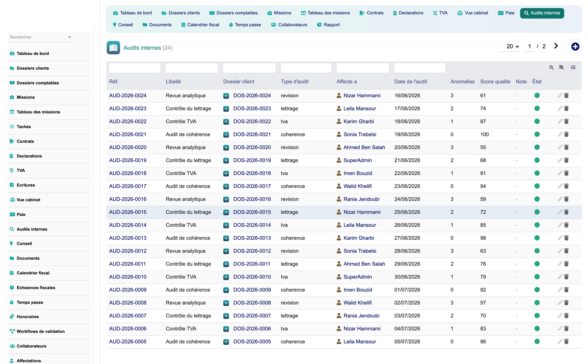Click the dossier icon beside DOS-2026-0017
588x364 pixels.
click(x=226, y=186)
